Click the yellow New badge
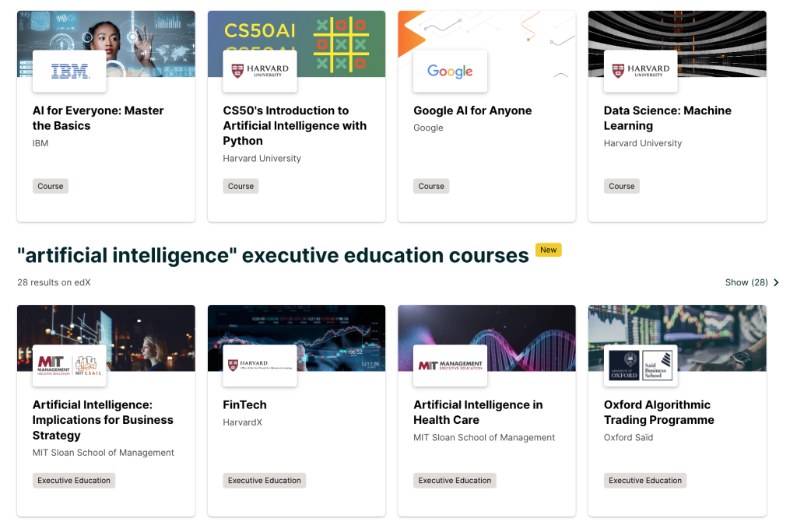Viewport: 797px width, 532px height. pyautogui.click(x=548, y=250)
